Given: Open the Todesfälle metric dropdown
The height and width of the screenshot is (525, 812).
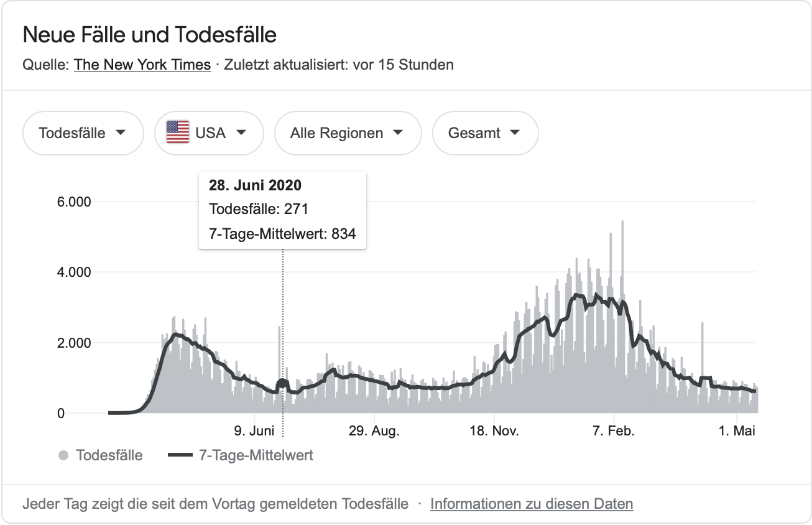Looking at the screenshot, I should pyautogui.click(x=83, y=133).
